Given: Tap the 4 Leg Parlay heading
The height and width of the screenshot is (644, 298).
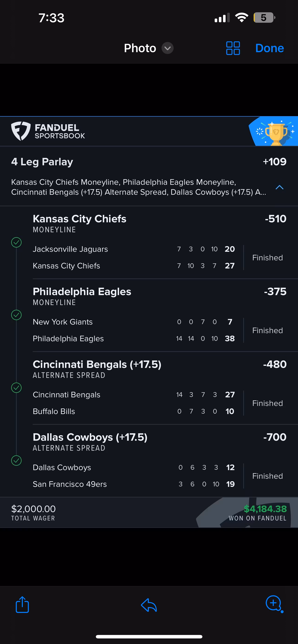Looking at the screenshot, I should point(42,162).
